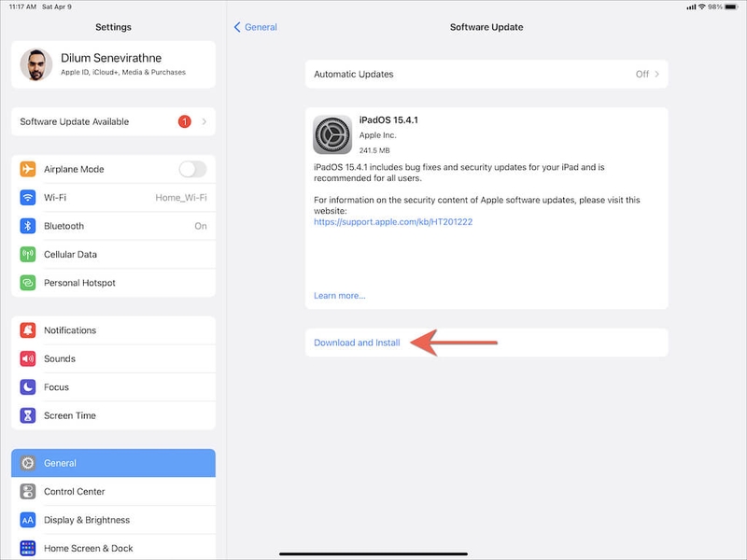The width and height of the screenshot is (747, 560).
Task: Open Notifications settings
Action: 113,330
